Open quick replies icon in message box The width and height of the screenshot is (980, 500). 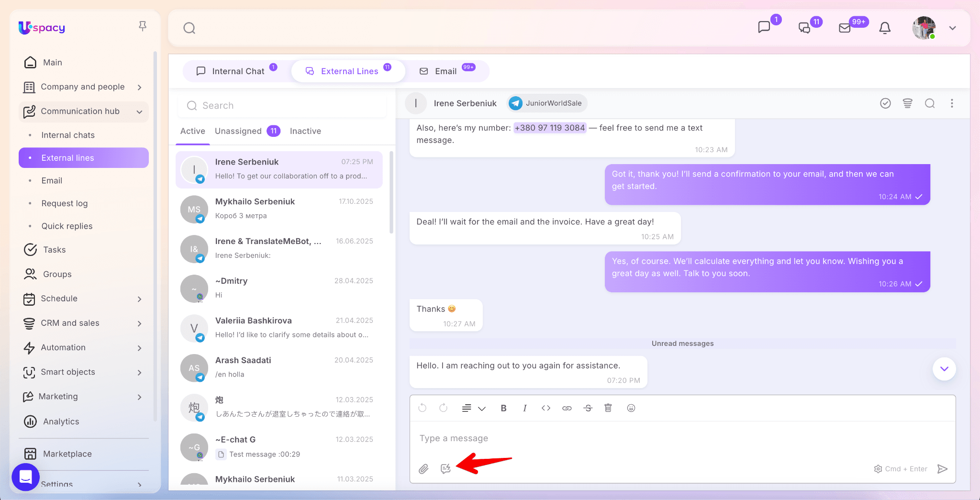(445, 469)
